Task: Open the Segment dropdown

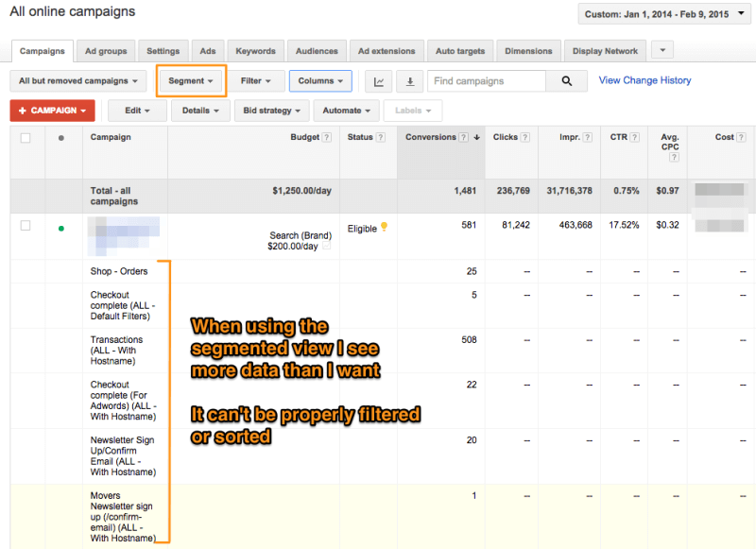Action: click(191, 81)
